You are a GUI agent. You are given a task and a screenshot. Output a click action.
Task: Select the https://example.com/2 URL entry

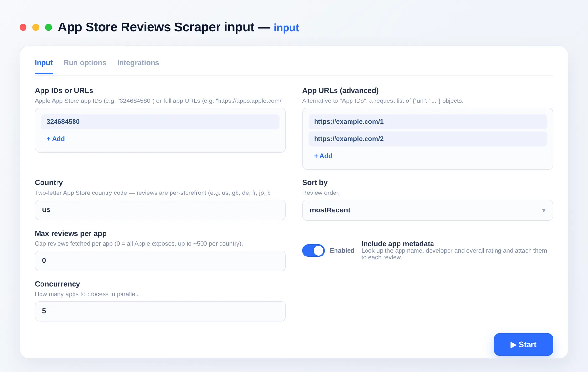[x=428, y=139]
